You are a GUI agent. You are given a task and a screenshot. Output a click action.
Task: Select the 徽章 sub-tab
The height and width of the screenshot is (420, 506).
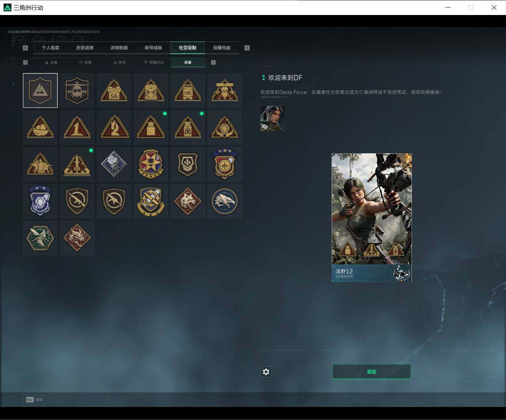(x=188, y=62)
